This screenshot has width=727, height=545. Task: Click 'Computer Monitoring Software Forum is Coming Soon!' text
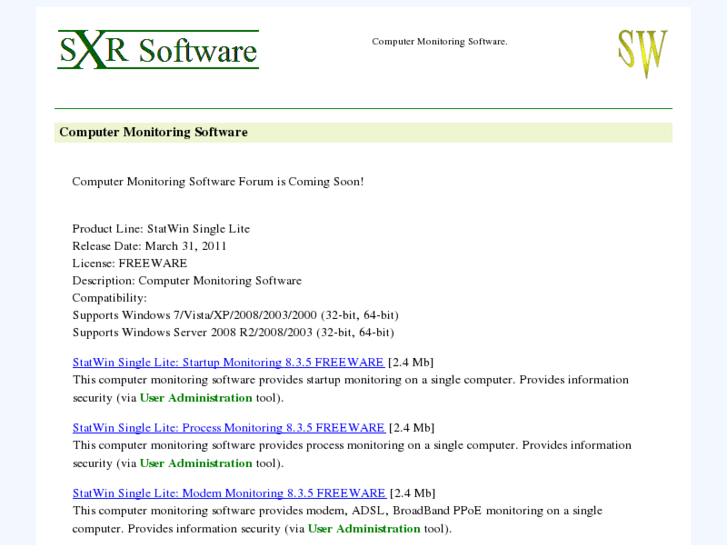[218, 181]
